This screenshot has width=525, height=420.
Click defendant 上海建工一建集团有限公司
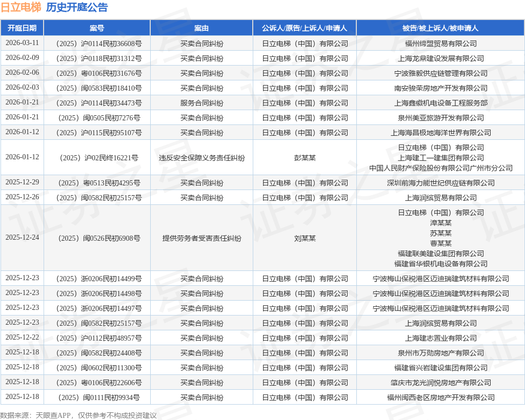(x=440, y=158)
